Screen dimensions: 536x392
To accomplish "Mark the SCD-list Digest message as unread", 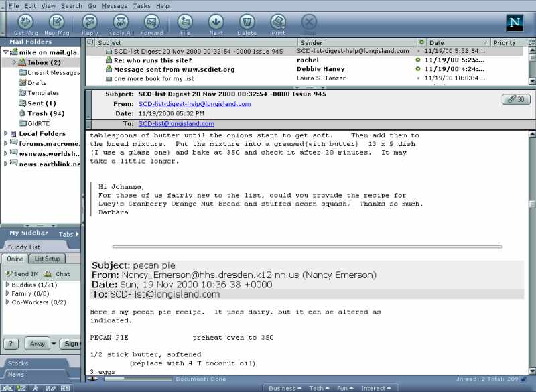I will point(419,51).
